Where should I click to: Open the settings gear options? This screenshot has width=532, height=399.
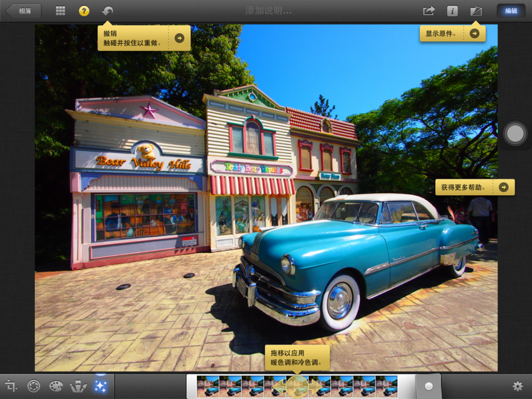click(517, 386)
